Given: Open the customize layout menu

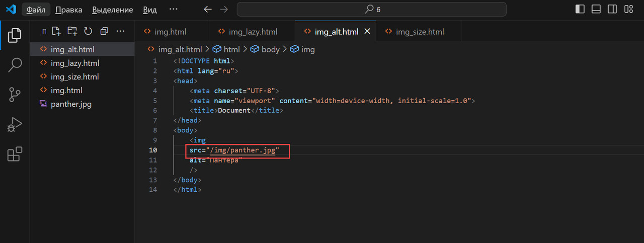Looking at the screenshot, I should [628, 9].
